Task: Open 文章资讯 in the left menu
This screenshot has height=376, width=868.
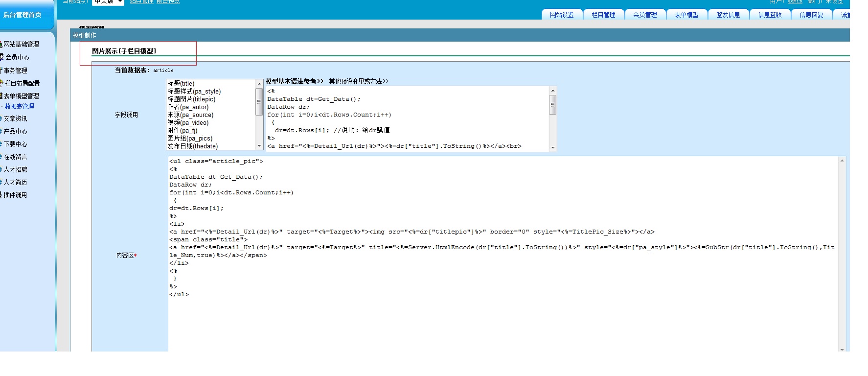Action: pyautogui.click(x=15, y=119)
